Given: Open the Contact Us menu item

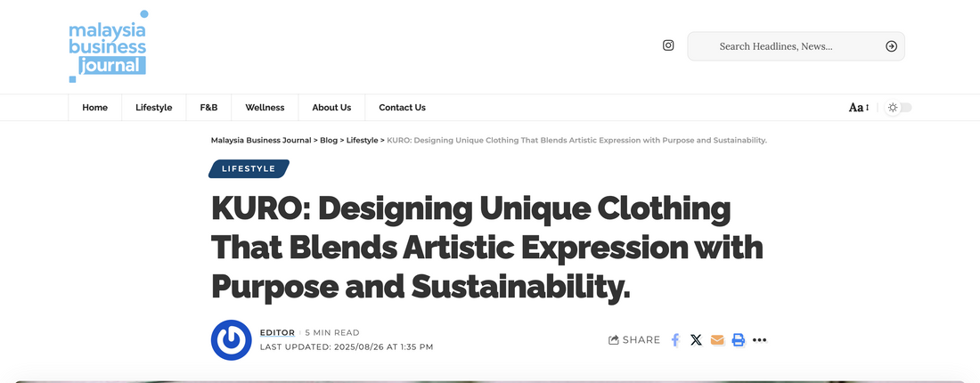Looking at the screenshot, I should (x=403, y=108).
